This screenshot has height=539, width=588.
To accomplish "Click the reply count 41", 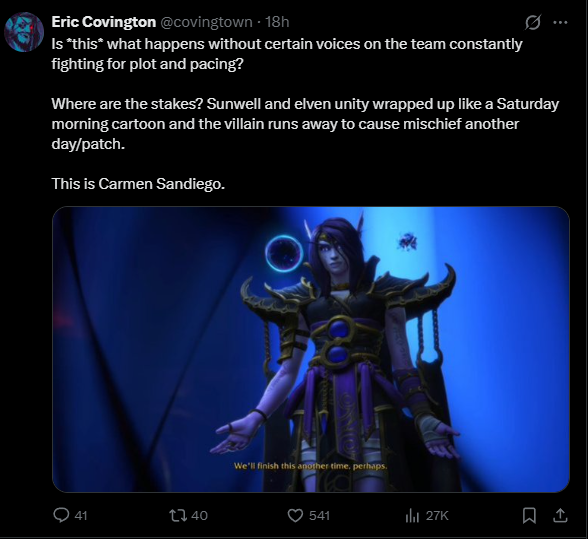I will click(81, 516).
